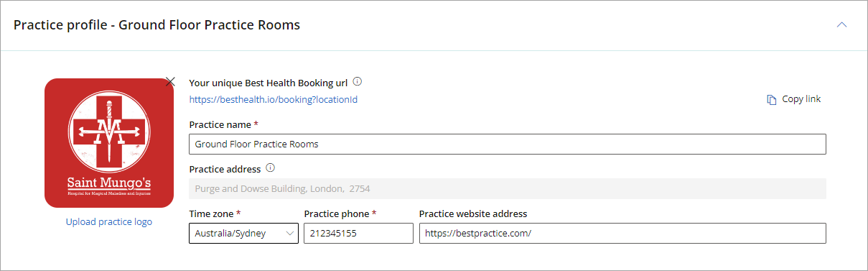The height and width of the screenshot is (271, 868).
Task: Click the Copy link text
Action: tap(801, 99)
